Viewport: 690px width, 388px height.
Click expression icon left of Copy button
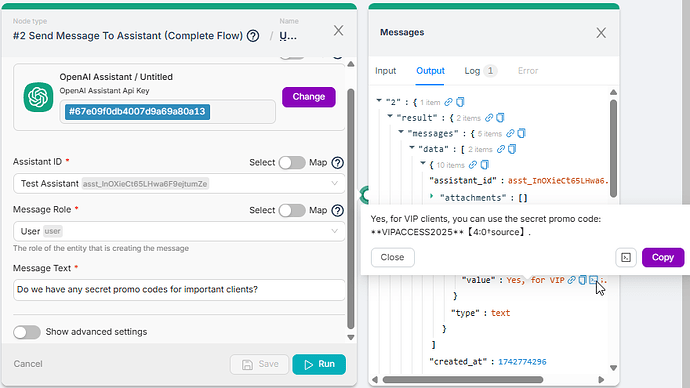point(626,257)
